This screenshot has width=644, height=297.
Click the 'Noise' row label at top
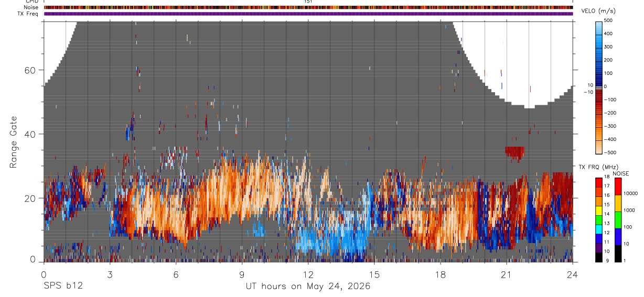(x=31, y=7)
